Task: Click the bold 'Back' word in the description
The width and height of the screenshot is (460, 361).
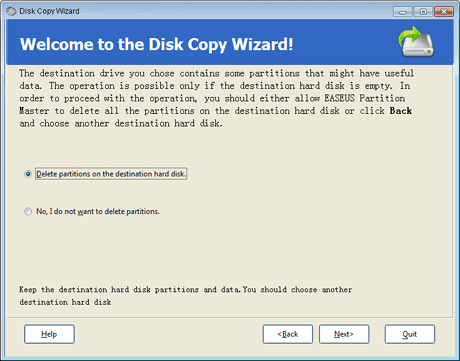Action: coord(401,111)
